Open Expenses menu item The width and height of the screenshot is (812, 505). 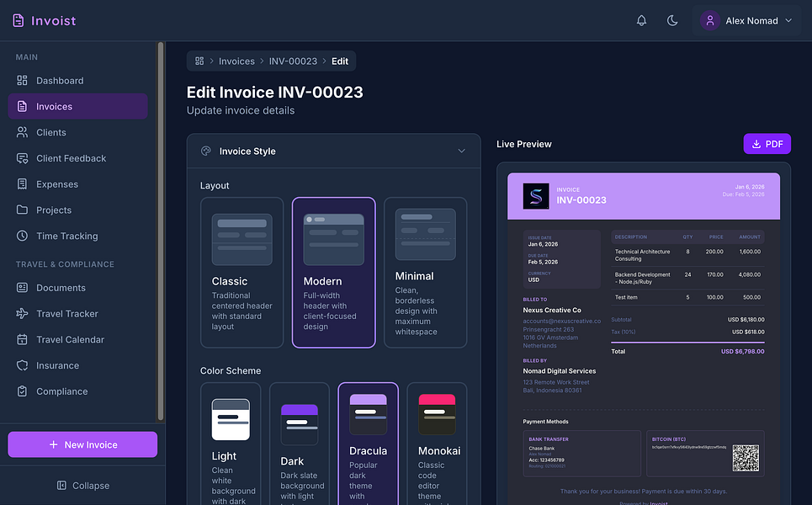tap(77, 183)
